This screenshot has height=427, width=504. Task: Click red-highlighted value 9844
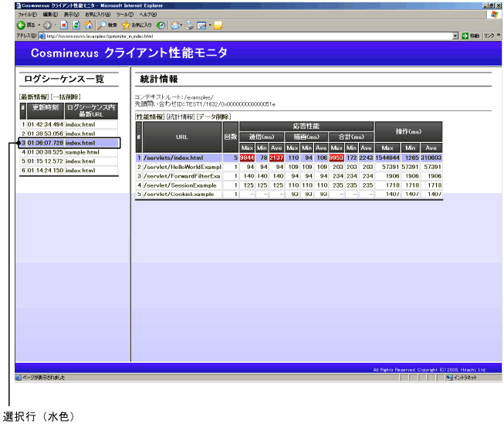tap(247, 158)
